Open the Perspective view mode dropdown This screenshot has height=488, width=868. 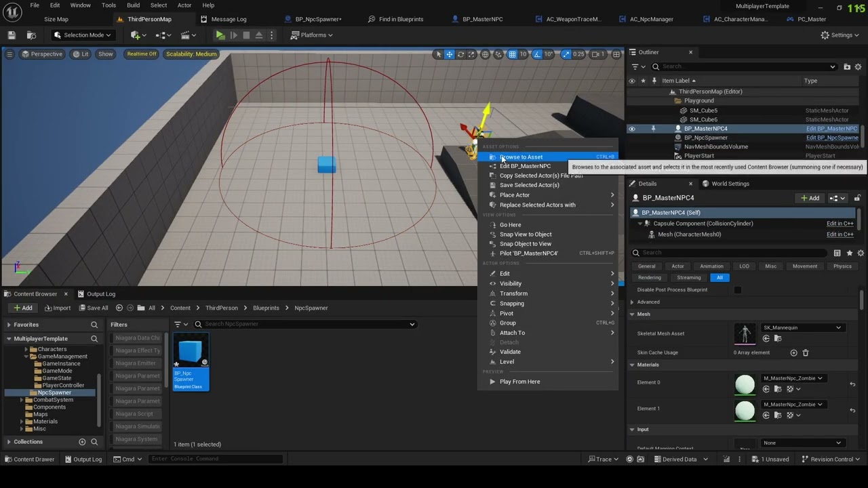pyautogui.click(x=42, y=54)
